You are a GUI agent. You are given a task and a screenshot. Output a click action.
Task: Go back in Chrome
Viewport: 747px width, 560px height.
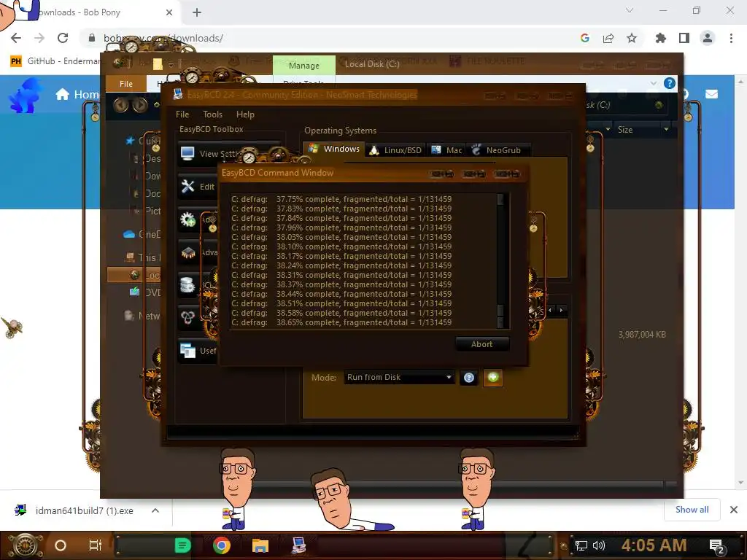coord(16,38)
